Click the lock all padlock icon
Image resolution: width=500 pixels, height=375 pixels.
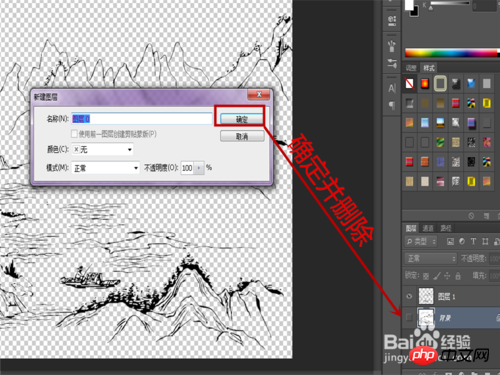(458, 276)
